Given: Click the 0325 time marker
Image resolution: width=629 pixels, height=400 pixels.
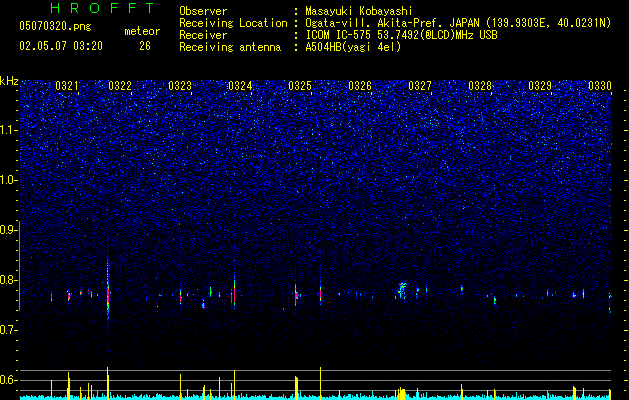Looking at the screenshot, I should (300, 86).
